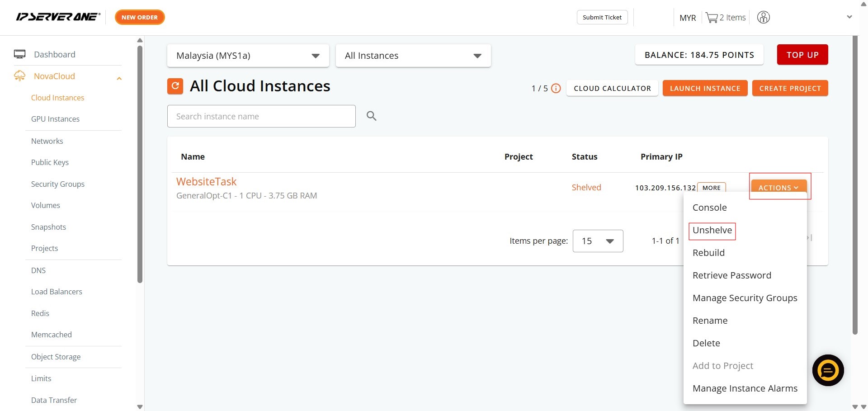Open the All Instances filter dropdown
The height and width of the screenshot is (411, 868).
coord(413,56)
